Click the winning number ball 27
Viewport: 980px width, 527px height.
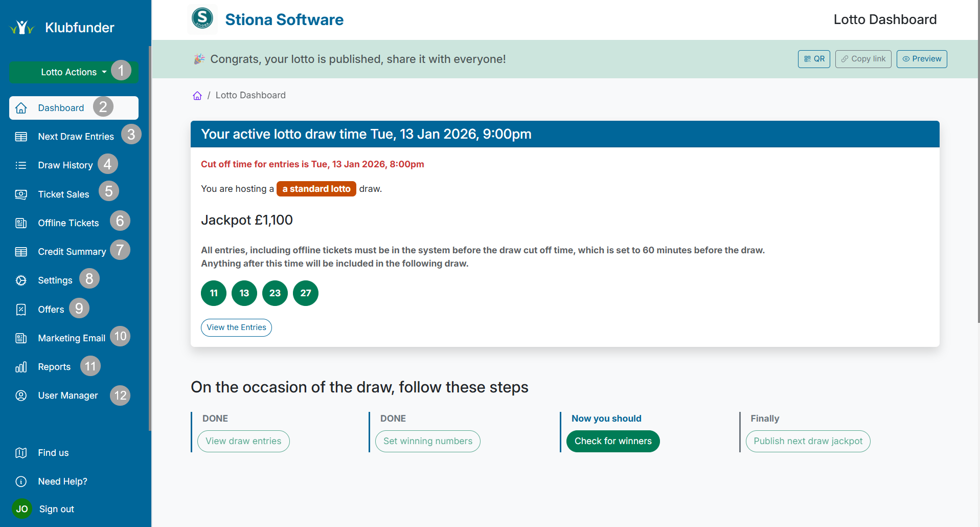pyautogui.click(x=305, y=293)
